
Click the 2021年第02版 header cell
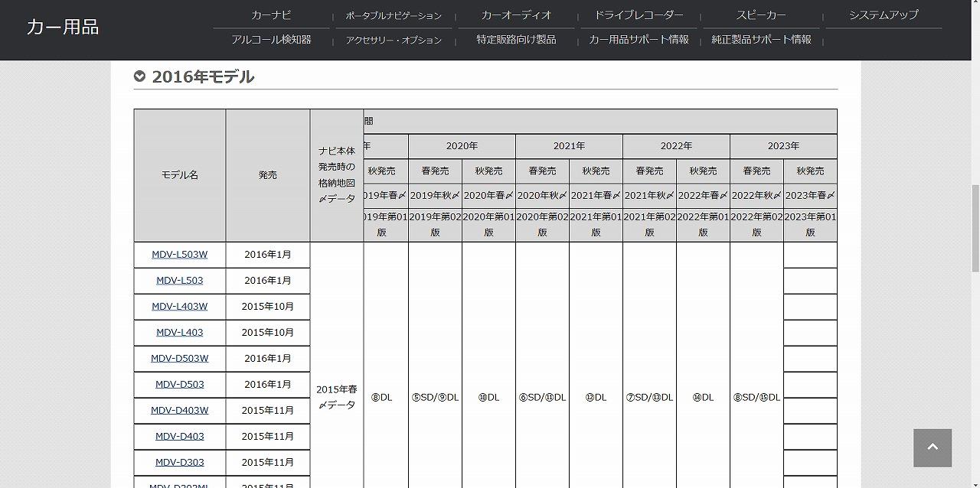(649, 225)
